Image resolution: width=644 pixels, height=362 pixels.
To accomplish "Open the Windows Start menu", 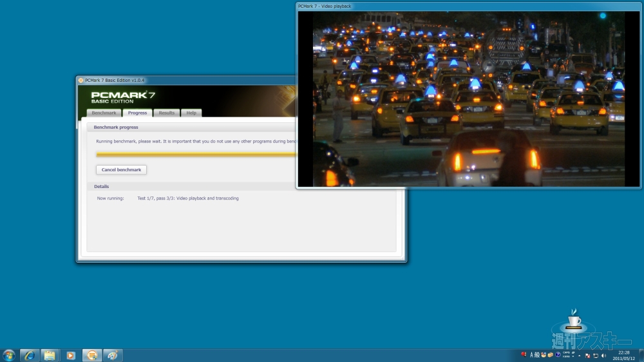I will coord(8,355).
